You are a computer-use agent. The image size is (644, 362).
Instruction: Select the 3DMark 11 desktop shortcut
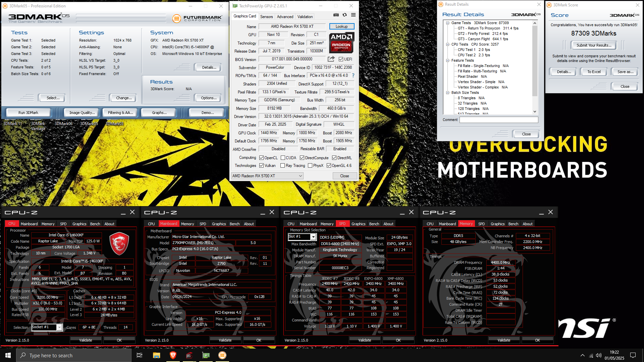(13, 124)
